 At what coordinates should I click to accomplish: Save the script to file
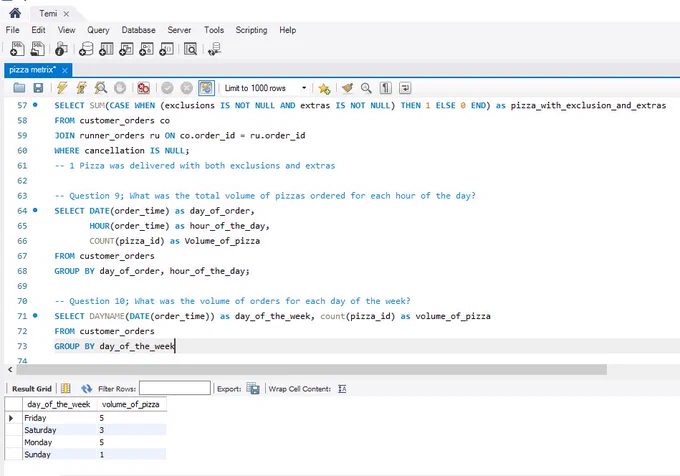click(38, 88)
